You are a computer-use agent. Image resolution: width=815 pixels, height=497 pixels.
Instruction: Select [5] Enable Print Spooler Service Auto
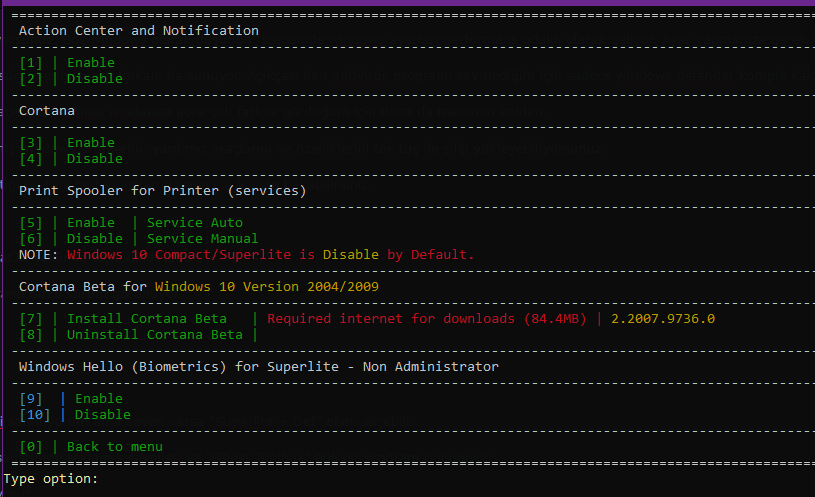131,223
